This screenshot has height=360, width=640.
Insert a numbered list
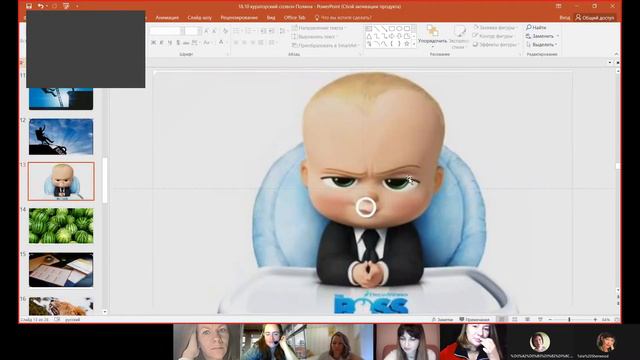click(x=249, y=31)
